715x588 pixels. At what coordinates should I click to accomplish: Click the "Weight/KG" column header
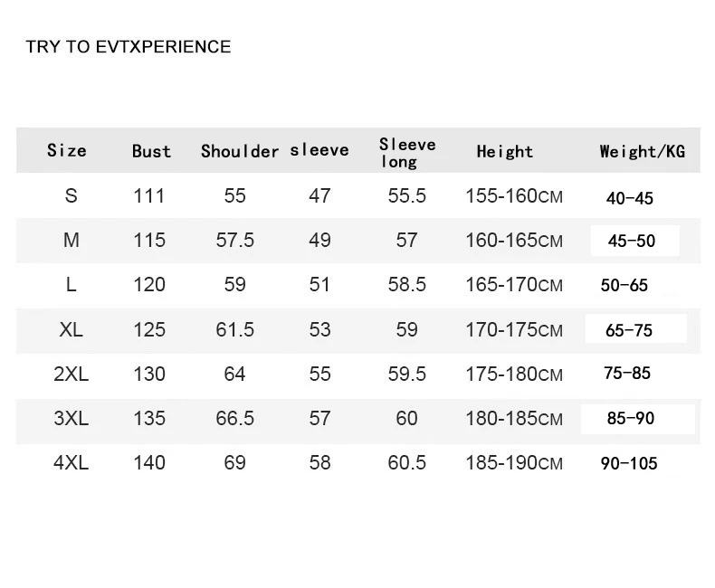click(x=642, y=151)
